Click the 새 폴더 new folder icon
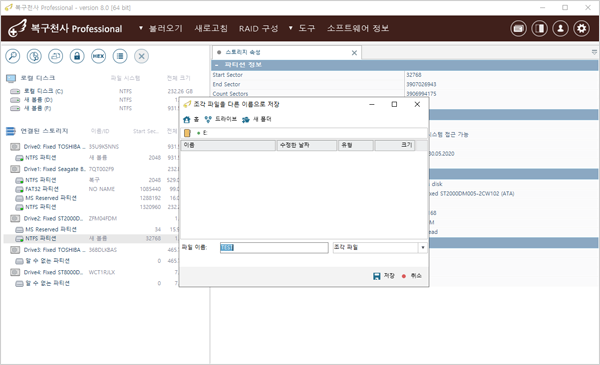The height and width of the screenshot is (365, 600). (x=246, y=120)
